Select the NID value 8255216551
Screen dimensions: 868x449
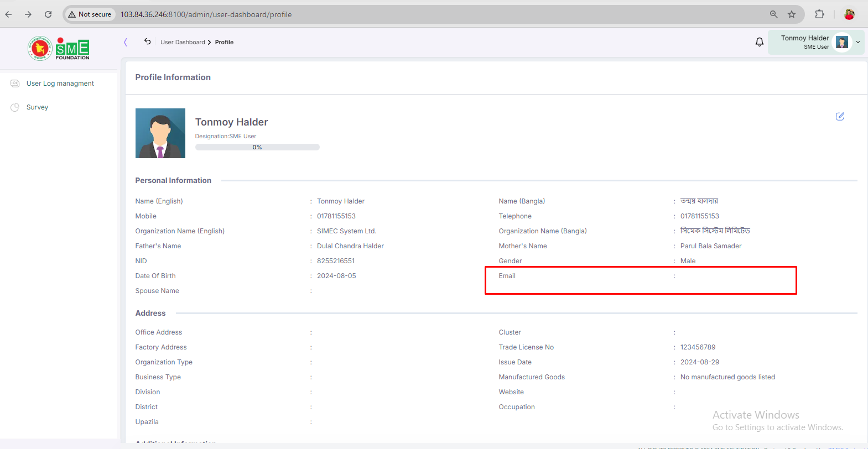click(x=336, y=261)
